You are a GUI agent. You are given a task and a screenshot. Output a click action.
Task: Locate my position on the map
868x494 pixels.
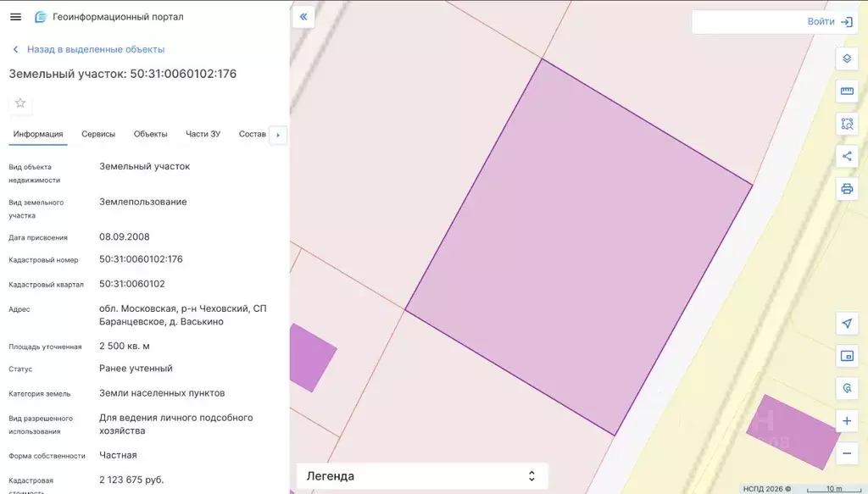[846, 324]
